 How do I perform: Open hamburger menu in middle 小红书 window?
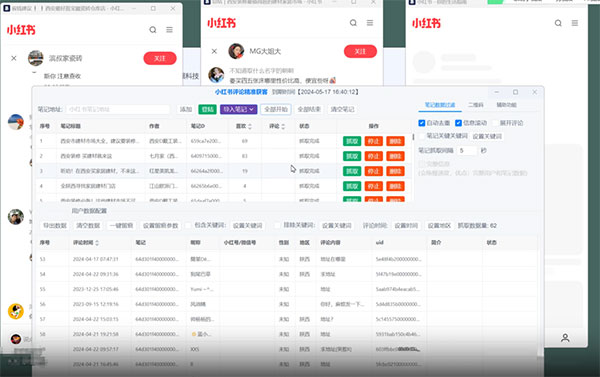click(x=370, y=23)
